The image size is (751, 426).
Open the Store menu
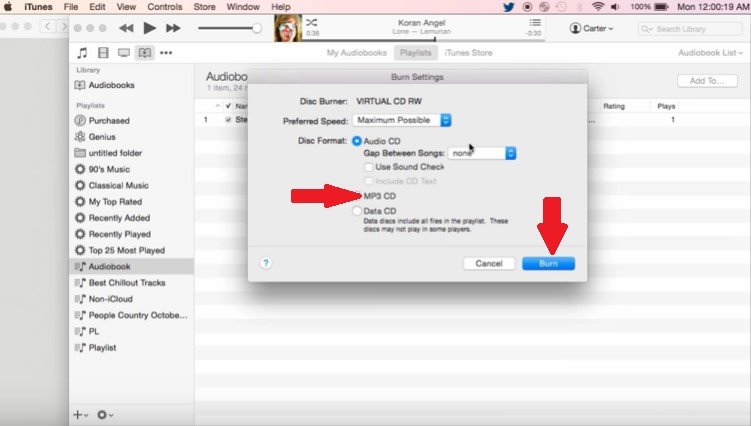205,7
